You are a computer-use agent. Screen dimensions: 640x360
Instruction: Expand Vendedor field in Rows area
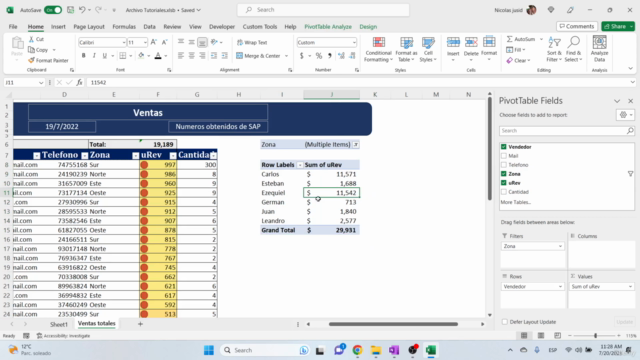[560, 287]
